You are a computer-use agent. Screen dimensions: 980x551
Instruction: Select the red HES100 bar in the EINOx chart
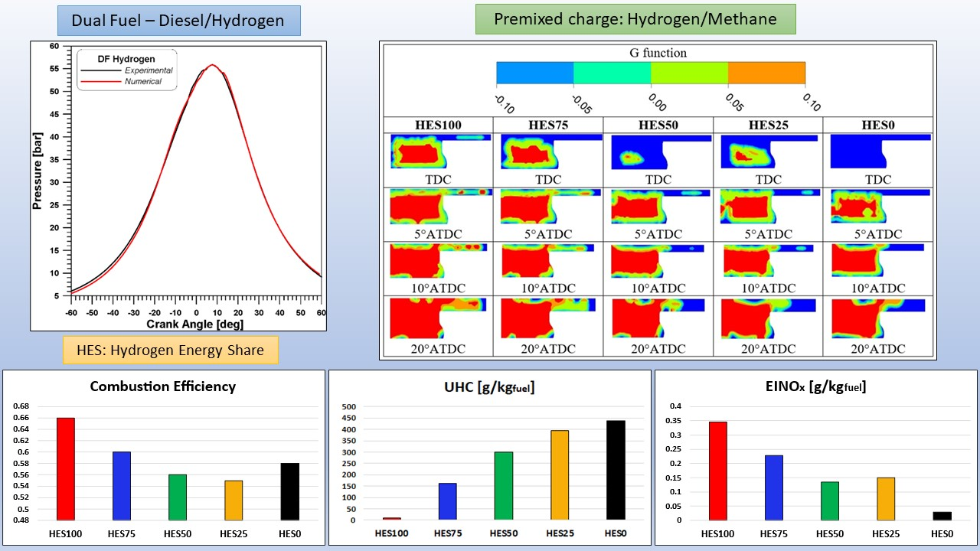[717, 471]
